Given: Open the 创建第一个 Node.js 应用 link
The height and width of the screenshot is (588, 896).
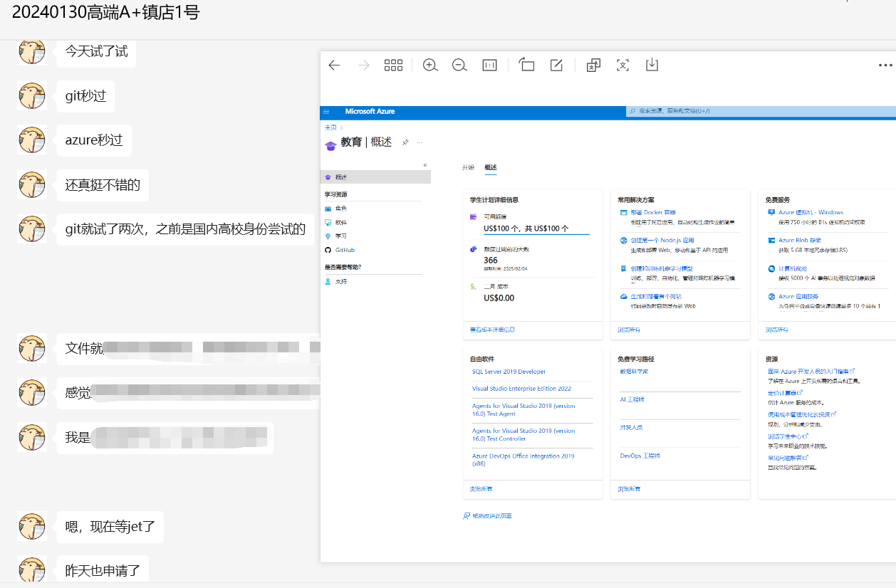Looking at the screenshot, I should point(662,241).
